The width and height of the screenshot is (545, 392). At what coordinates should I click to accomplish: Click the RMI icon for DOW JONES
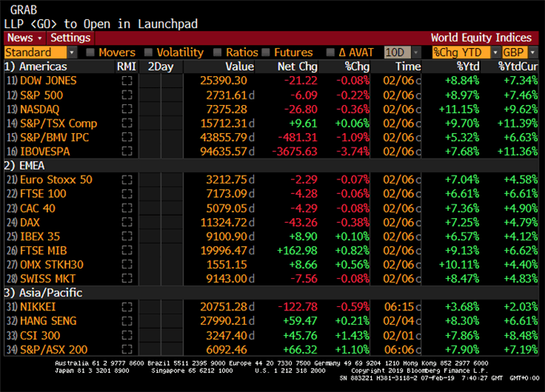pyautogui.click(x=127, y=81)
